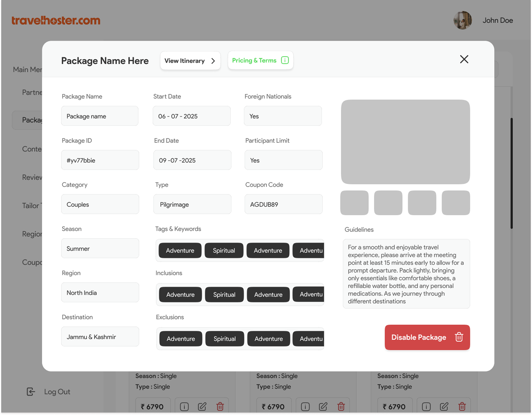Click Spiritual tag in Inclusions
This screenshot has width=532, height=415.
click(224, 295)
